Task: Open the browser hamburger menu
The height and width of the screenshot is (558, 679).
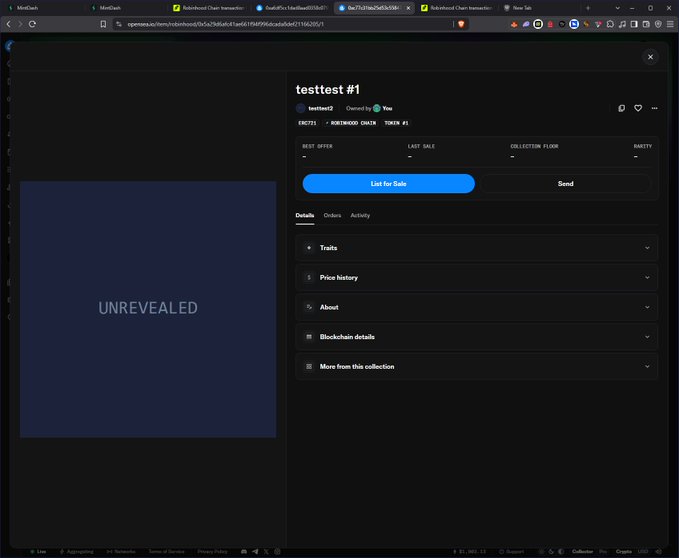Action: point(670,24)
